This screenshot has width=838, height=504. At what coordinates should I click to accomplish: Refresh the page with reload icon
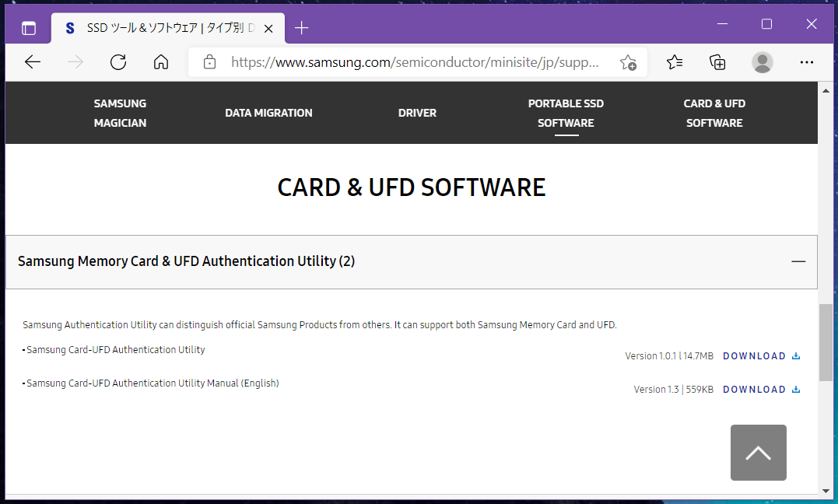click(x=118, y=62)
